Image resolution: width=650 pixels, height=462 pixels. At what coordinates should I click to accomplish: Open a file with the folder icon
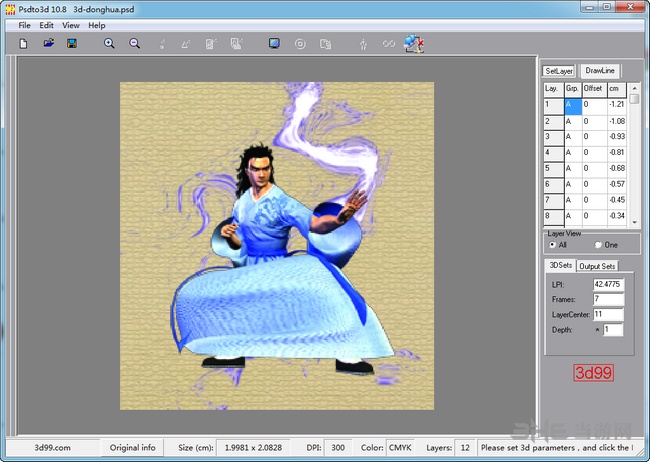tap(49, 43)
